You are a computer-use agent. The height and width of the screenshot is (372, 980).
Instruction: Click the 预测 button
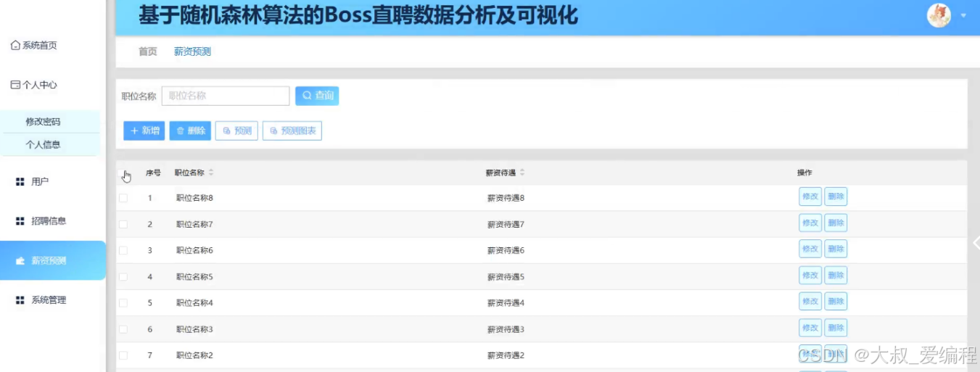[x=236, y=131]
